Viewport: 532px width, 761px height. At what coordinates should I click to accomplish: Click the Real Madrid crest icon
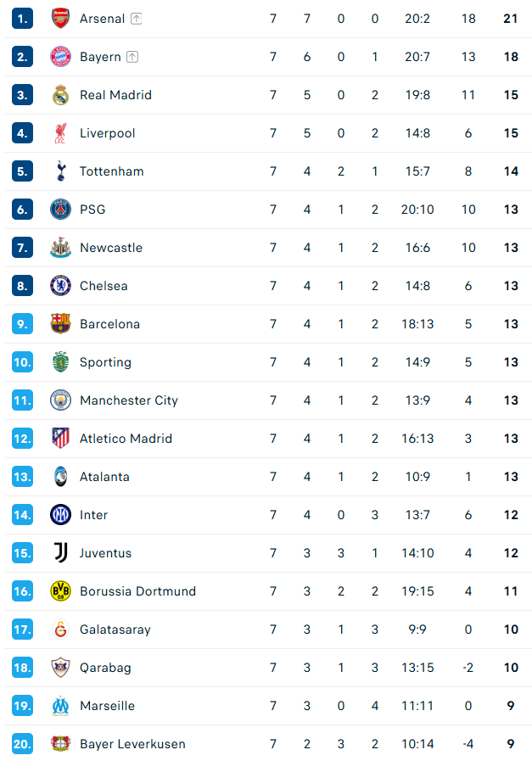(60, 95)
